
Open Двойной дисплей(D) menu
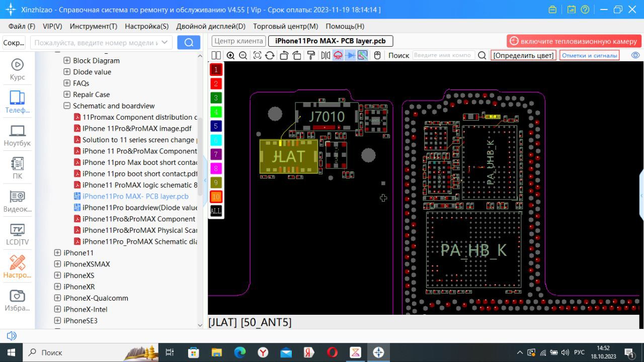[x=211, y=26]
